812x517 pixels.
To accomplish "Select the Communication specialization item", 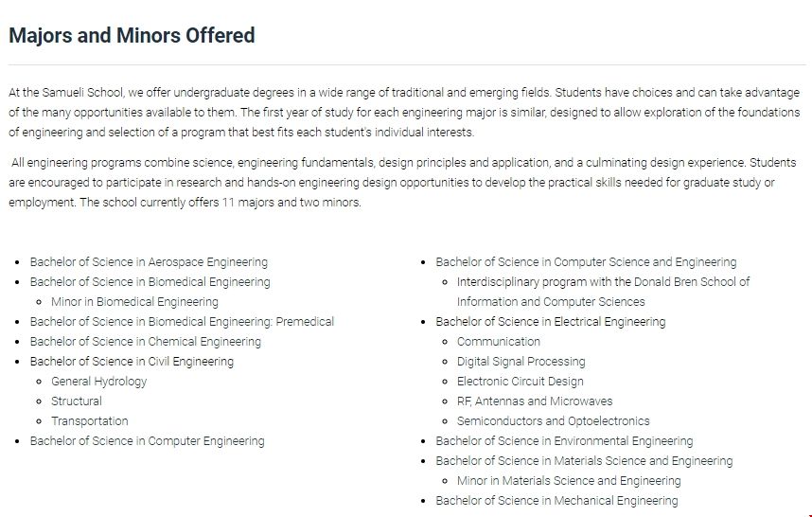I will (x=499, y=342).
